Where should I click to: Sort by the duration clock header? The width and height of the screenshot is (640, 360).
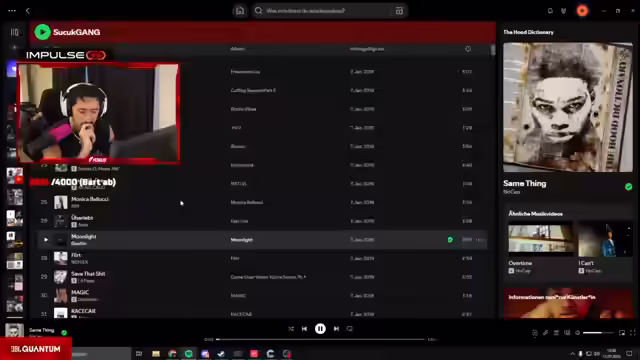[468, 49]
